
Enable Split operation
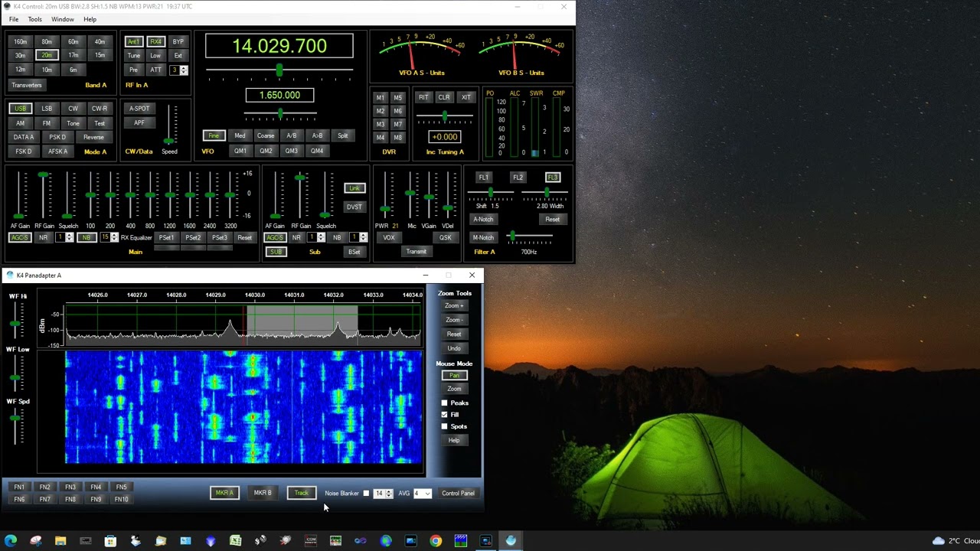(342, 135)
